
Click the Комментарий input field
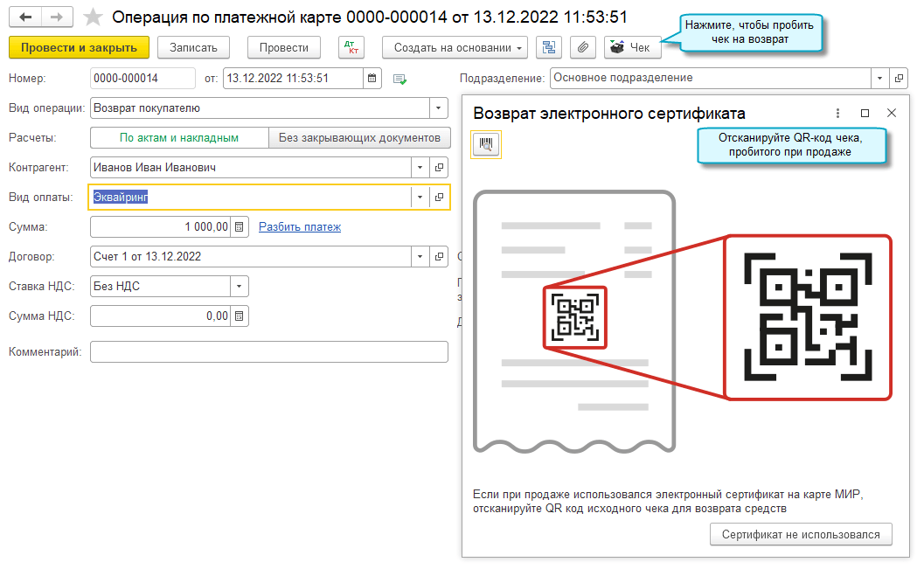click(x=269, y=351)
